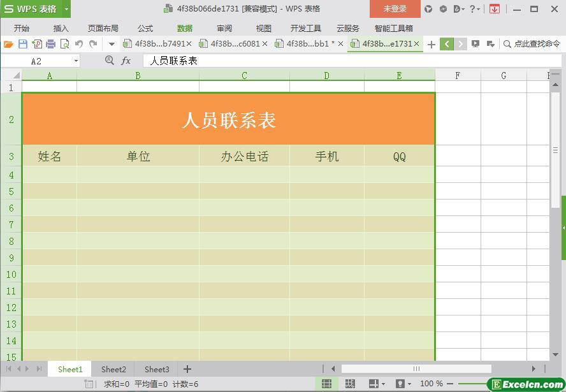Viewport: 566px width, 392px height.
Task: Switch to the Sheet2 tab
Action: click(113, 369)
